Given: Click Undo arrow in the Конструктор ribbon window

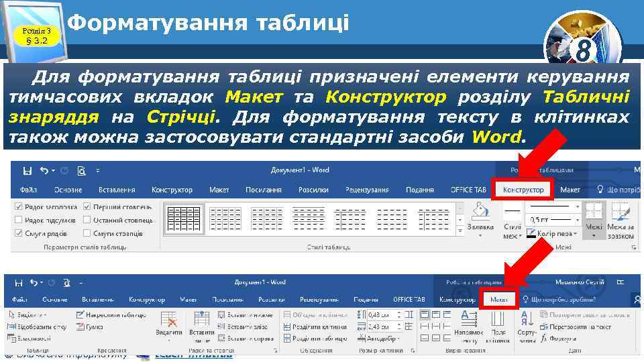Looking at the screenshot, I should click(44, 170).
